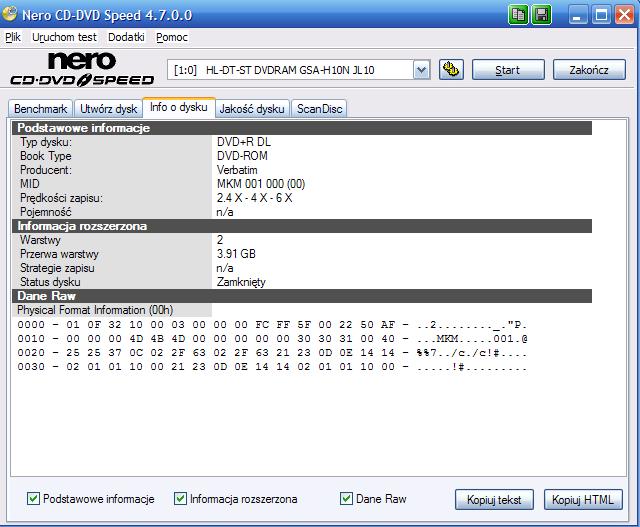Click the MKM 001 000 (00) MID value
This screenshot has height=527, width=640.
(x=261, y=184)
